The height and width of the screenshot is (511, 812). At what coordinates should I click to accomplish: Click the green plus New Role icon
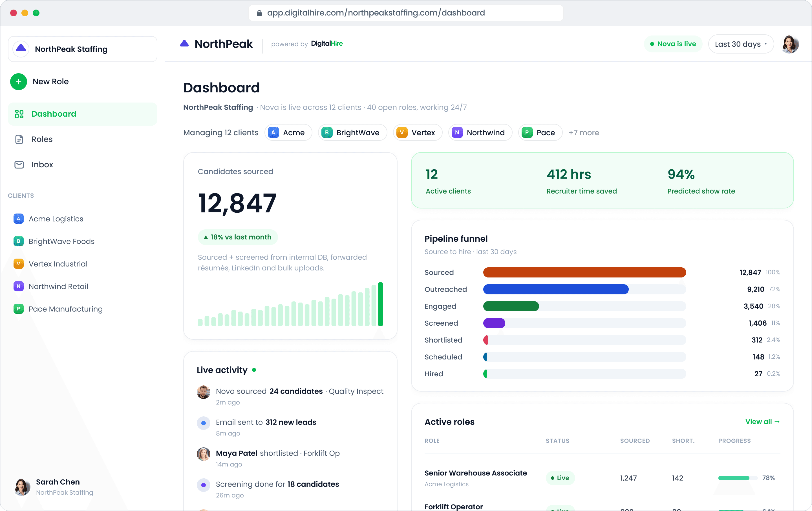point(19,81)
